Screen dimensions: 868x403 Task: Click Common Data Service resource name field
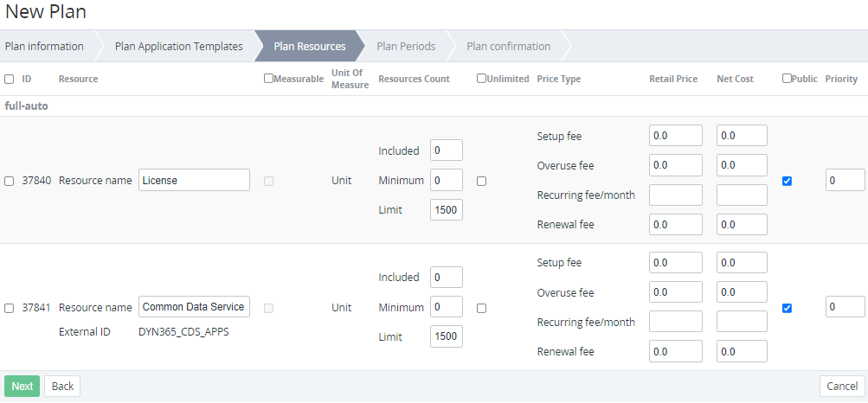tap(194, 307)
